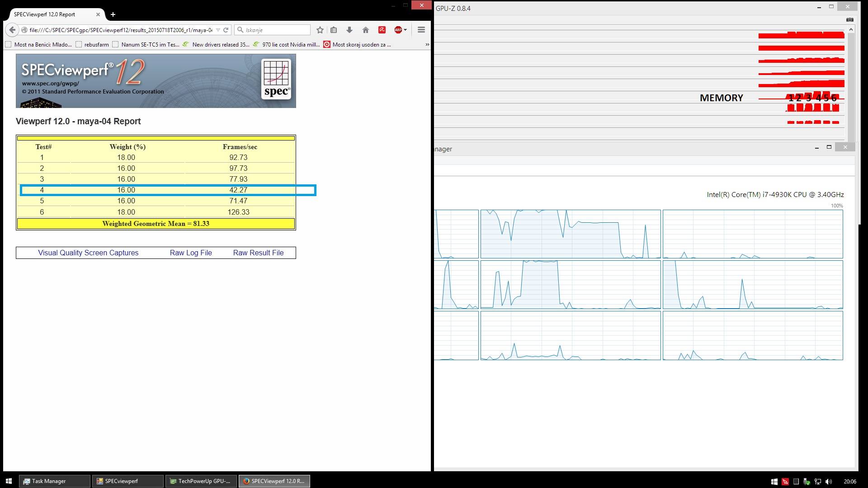Screen dimensions: 868x488
Task: Click the address bar URL field
Action: (121, 30)
